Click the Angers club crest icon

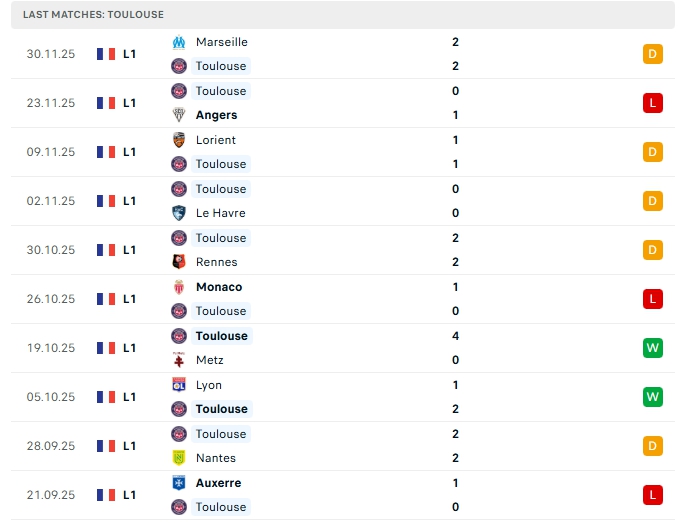pos(179,115)
